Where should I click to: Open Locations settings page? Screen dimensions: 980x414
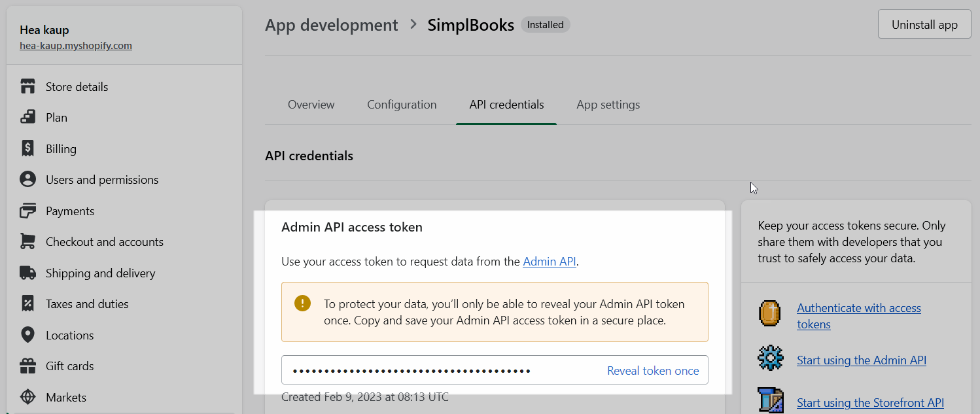(69, 336)
